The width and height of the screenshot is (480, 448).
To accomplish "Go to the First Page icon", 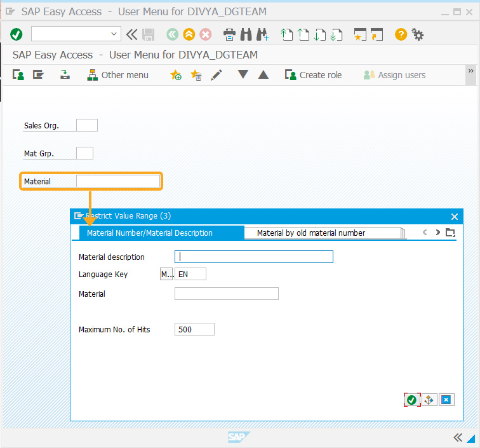I will (x=287, y=34).
